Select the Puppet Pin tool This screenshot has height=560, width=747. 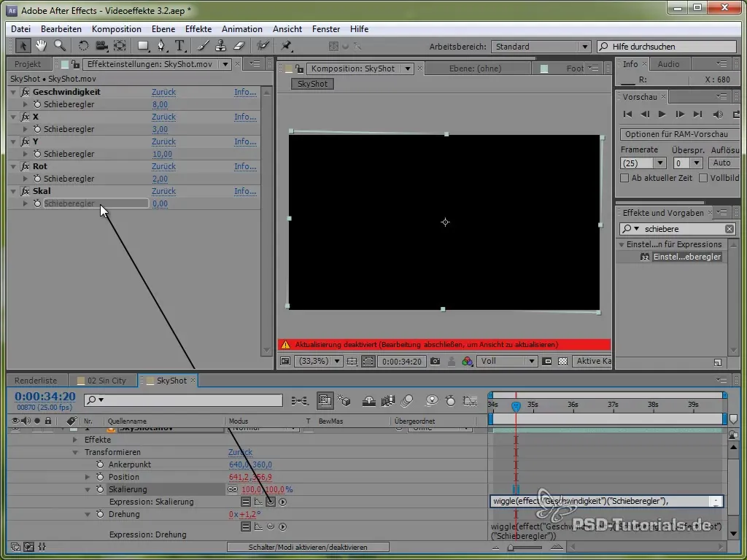pyautogui.click(x=286, y=46)
